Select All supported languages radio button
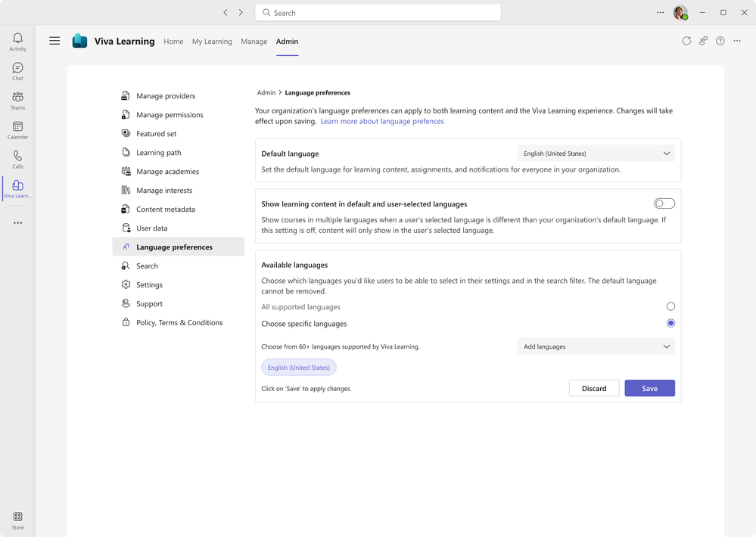This screenshot has height=537, width=756. [x=670, y=306]
